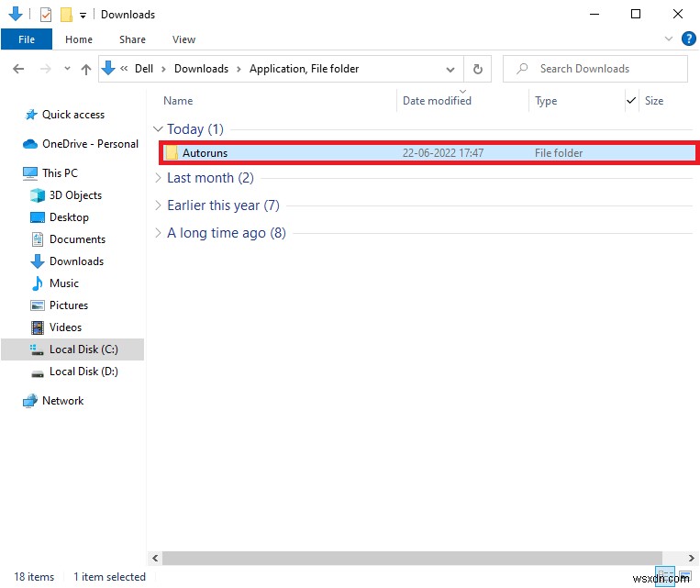Click the horizontal scrollbar thumb
This screenshot has height=588, width=700.
point(412,558)
